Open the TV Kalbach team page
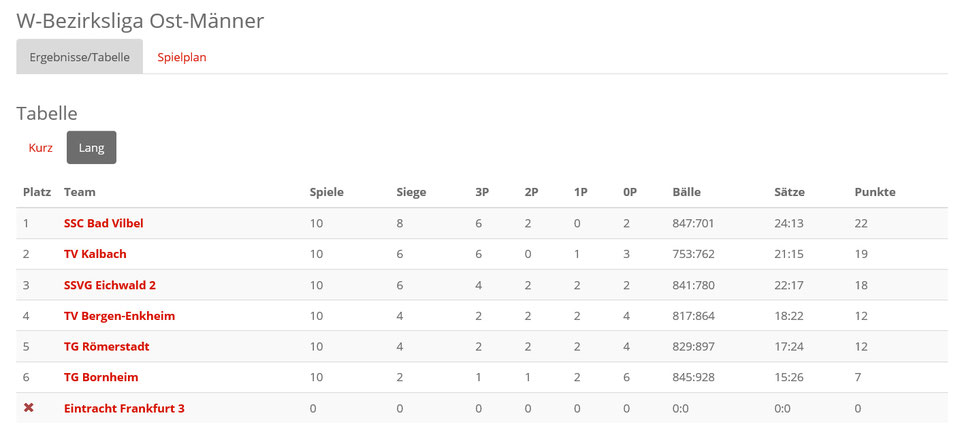This screenshot has height=435, width=960. click(95, 254)
